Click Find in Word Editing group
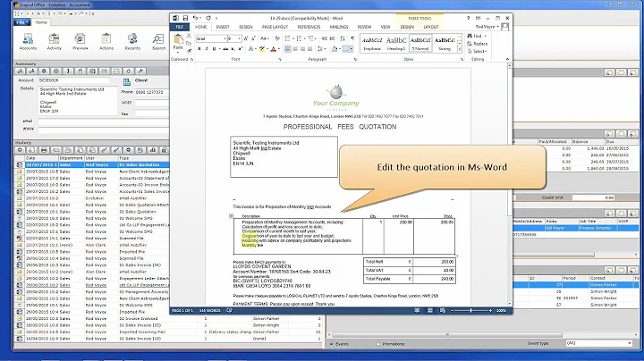 coord(477,36)
